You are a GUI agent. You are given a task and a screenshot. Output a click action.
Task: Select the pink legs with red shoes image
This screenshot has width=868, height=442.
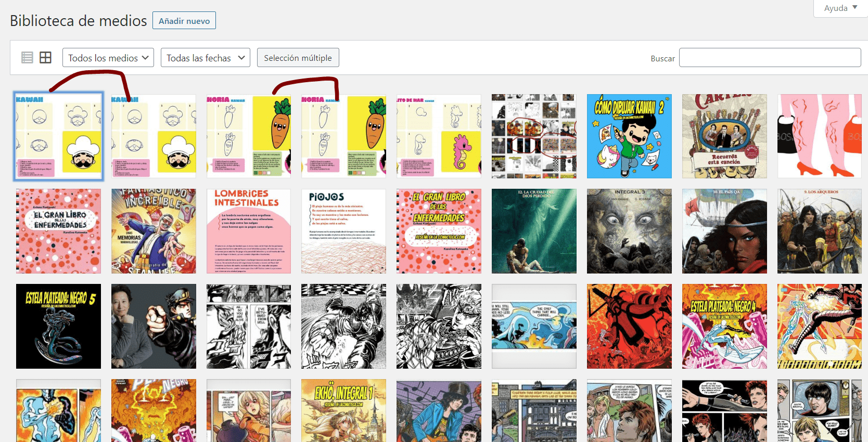click(x=820, y=136)
